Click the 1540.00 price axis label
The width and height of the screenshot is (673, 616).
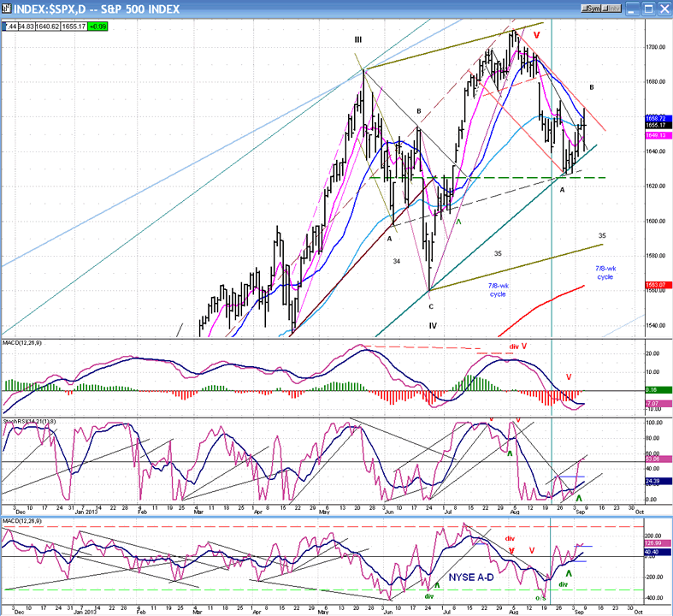pyautogui.click(x=657, y=325)
